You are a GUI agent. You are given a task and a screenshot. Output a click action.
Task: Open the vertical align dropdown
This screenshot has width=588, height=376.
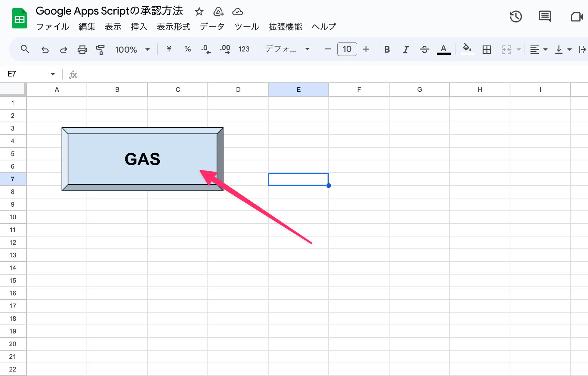click(x=563, y=49)
